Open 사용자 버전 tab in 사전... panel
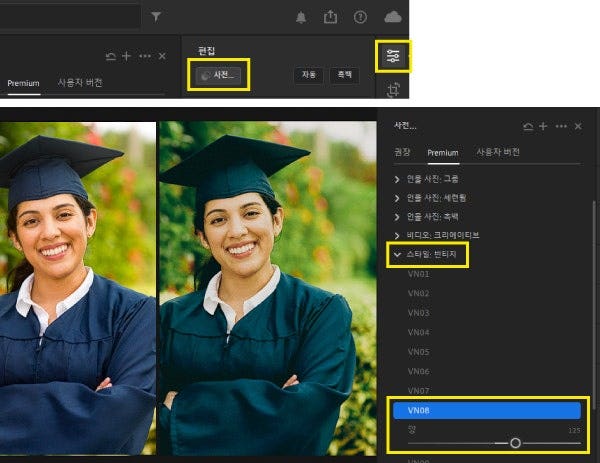The height and width of the screenshot is (463, 600). (497, 152)
